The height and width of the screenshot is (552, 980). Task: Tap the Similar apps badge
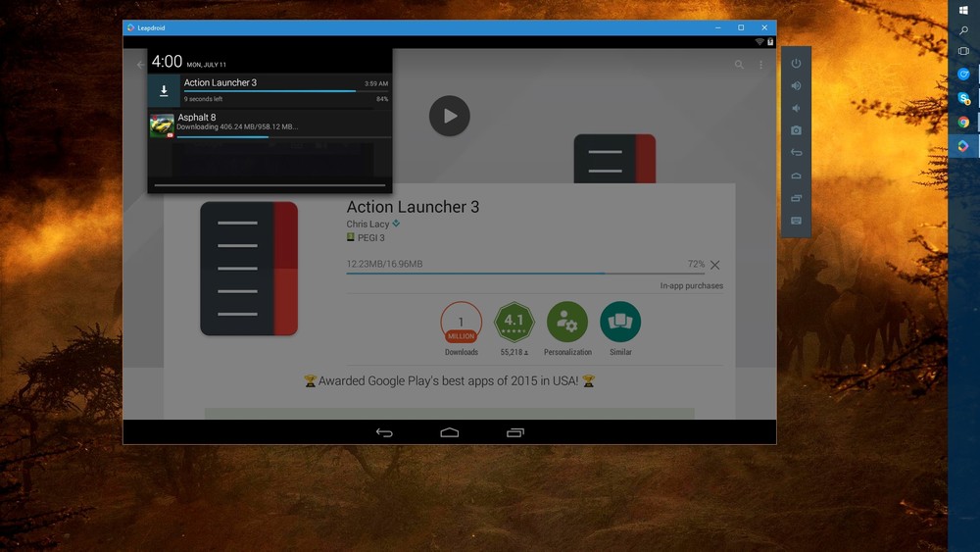click(x=620, y=322)
